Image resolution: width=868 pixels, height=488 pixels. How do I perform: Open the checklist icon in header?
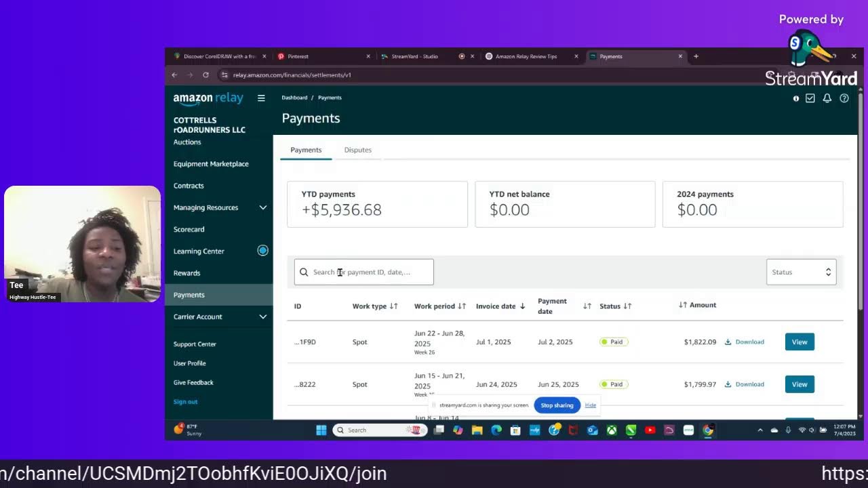(x=810, y=98)
